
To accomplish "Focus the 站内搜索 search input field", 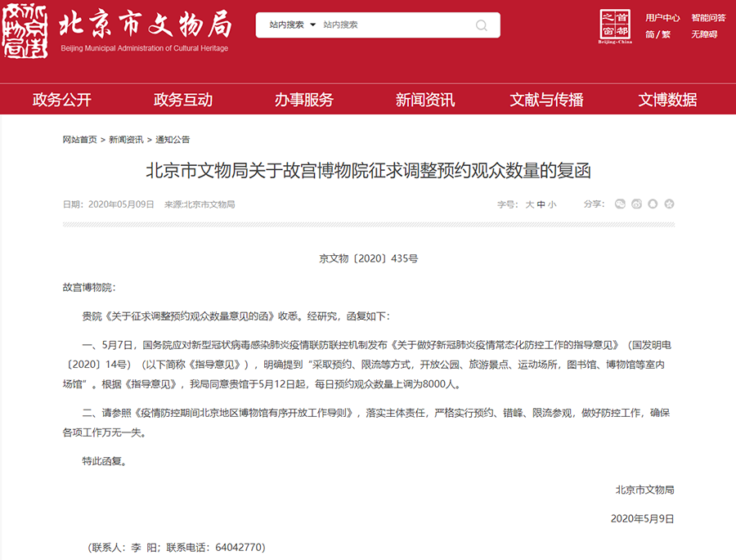I will point(393,25).
